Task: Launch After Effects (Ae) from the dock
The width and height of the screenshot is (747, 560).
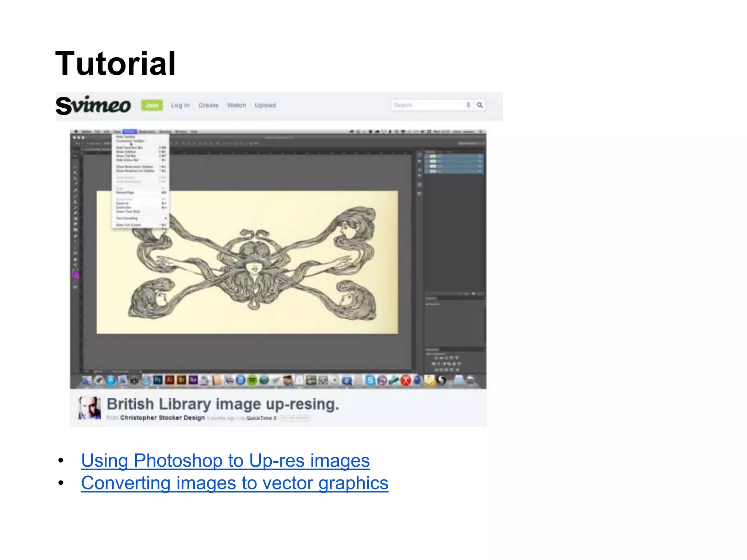Action: pos(193,380)
